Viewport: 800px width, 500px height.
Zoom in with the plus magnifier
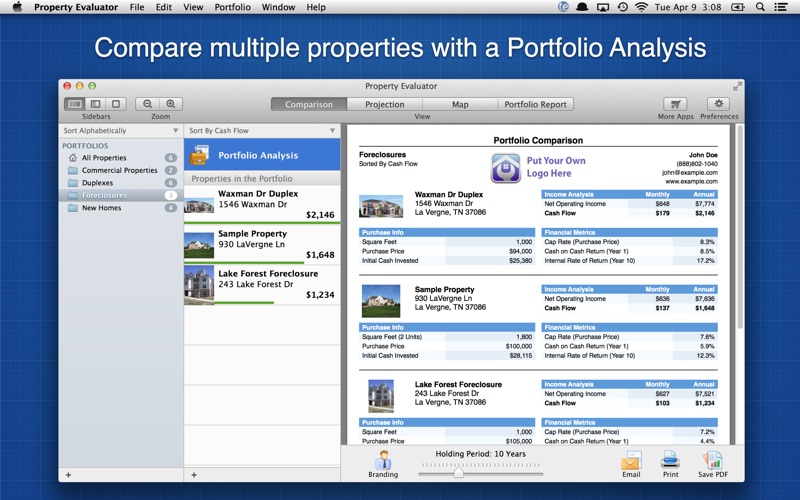click(x=171, y=104)
